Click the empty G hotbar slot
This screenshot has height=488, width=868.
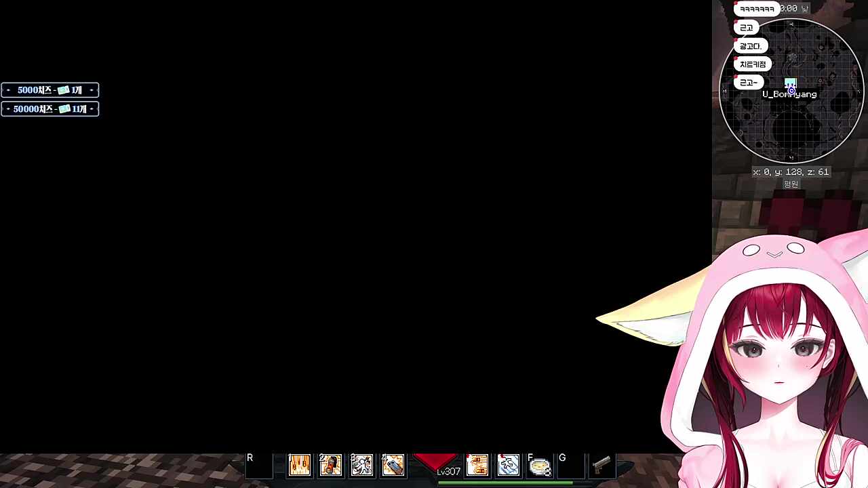(x=571, y=466)
